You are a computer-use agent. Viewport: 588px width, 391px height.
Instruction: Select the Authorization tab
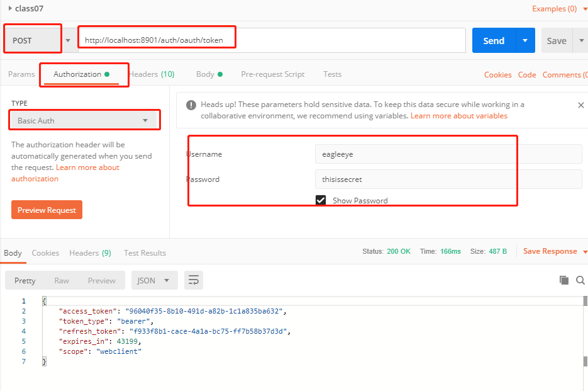point(81,74)
